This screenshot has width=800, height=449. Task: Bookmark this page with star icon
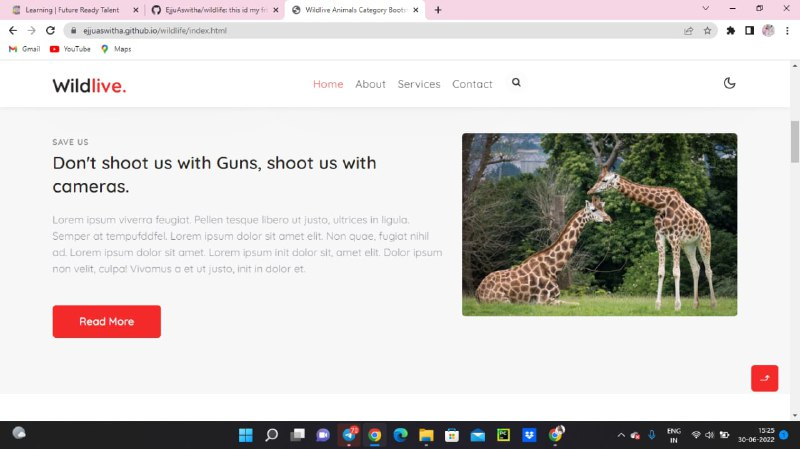coord(707,31)
